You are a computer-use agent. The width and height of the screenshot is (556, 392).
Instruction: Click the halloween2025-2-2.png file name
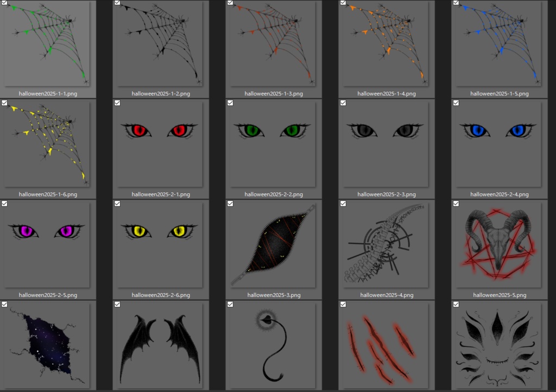click(274, 194)
